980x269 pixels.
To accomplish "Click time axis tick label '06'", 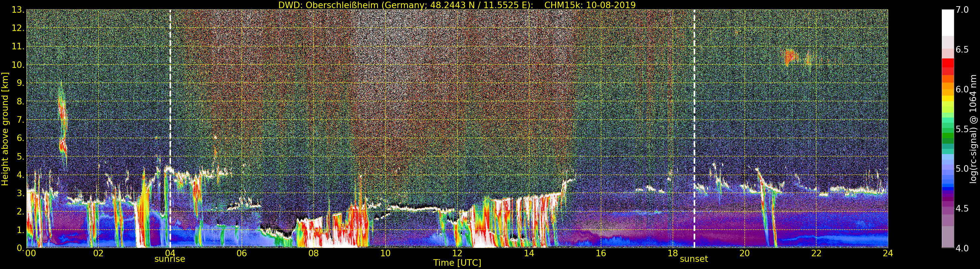I will click(x=242, y=253).
